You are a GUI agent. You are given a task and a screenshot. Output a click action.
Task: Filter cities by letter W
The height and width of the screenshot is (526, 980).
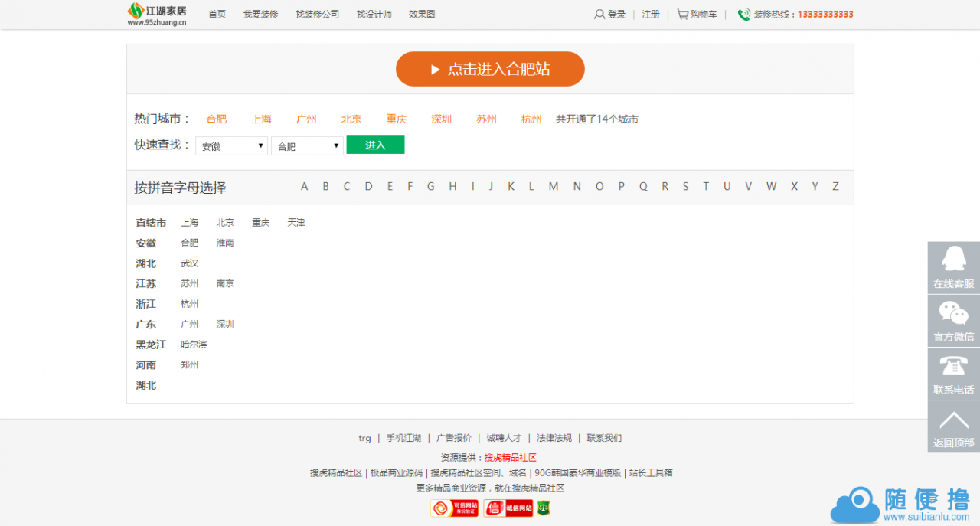tap(771, 186)
